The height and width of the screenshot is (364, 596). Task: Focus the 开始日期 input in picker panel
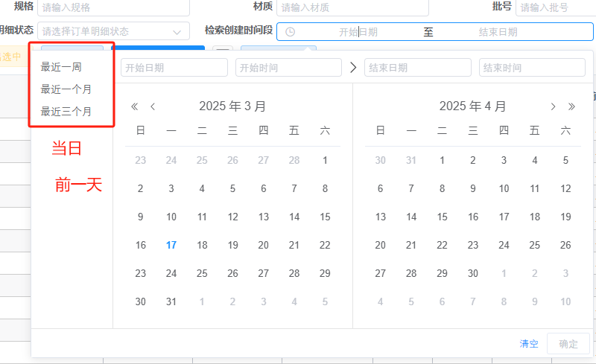coord(174,68)
